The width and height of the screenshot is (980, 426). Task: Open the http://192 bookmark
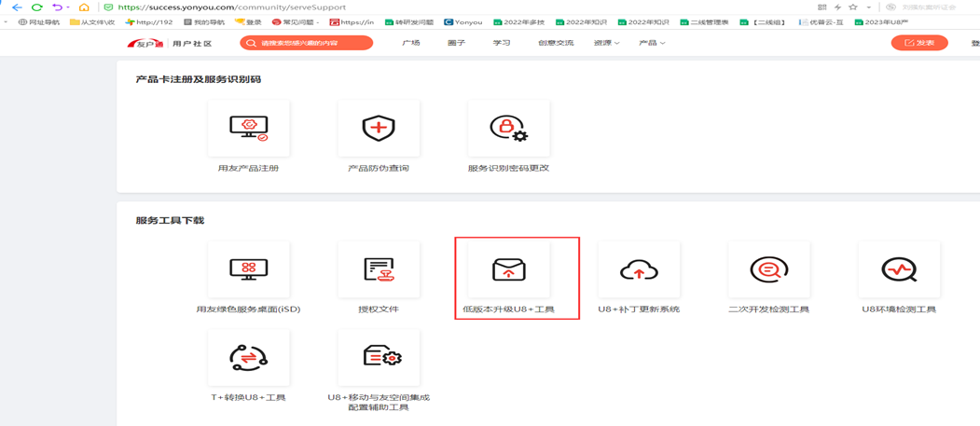pyautogui.click(x=149, y=21)
